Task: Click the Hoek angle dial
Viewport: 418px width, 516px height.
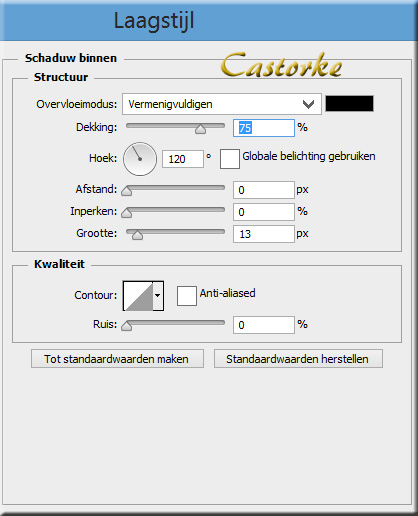Action: 140,159
